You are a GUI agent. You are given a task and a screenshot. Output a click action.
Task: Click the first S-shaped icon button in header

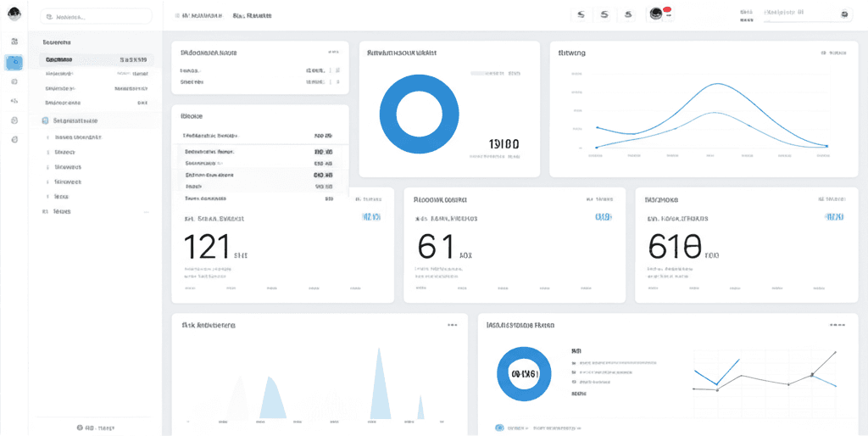[x=580, y=14]
